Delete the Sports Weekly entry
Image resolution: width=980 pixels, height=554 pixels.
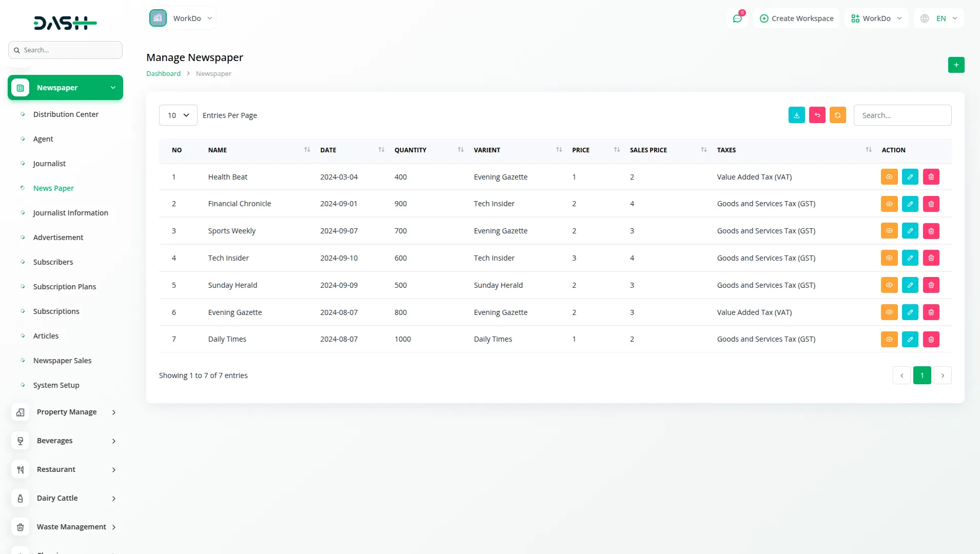pos(931,231)
